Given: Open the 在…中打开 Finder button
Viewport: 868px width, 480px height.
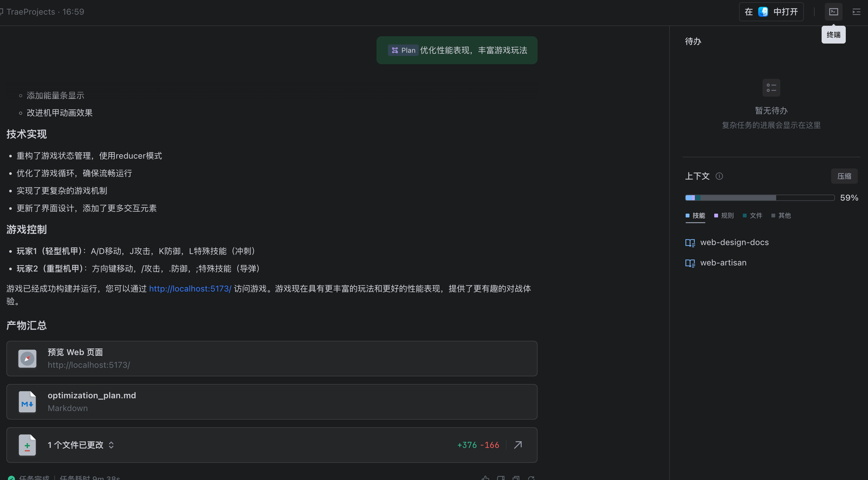Looking at the screenshot, I should point(771,12).
